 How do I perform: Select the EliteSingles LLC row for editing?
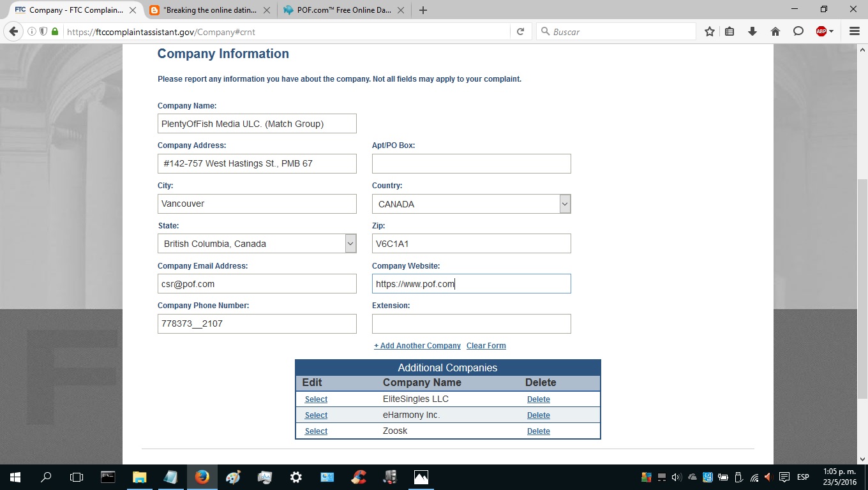(316, 399)
